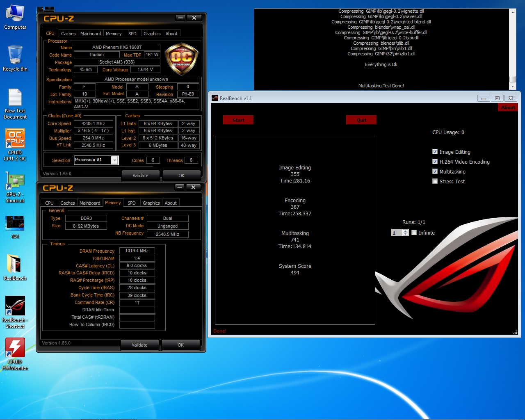Click the console log scrollbar thumb
The height and width of the screenshot is (420, 525).
click(x=512, y=79)
